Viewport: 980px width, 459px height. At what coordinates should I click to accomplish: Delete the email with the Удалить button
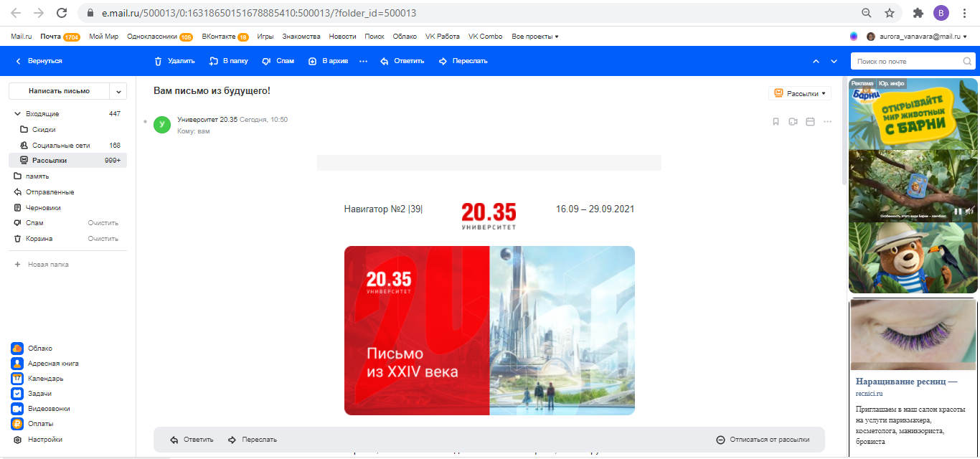[174, 61]
